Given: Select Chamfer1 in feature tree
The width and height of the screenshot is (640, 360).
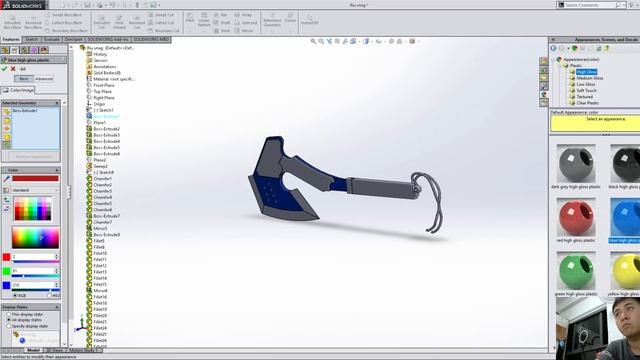Looking at the screenshot, I should [102, 179].
